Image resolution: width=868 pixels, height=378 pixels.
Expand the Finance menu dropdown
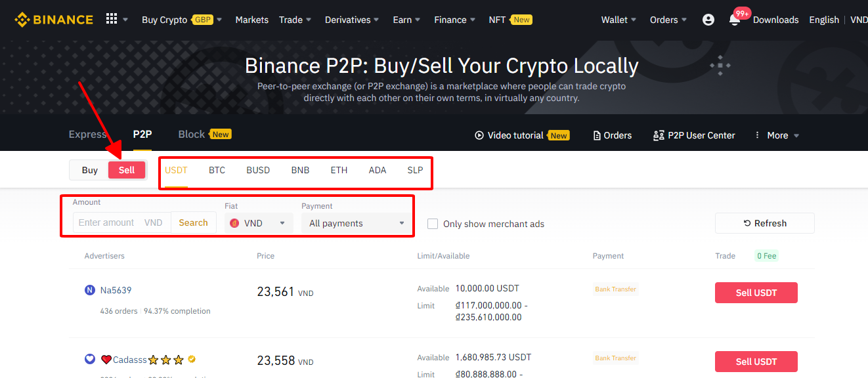pos(454,20)
